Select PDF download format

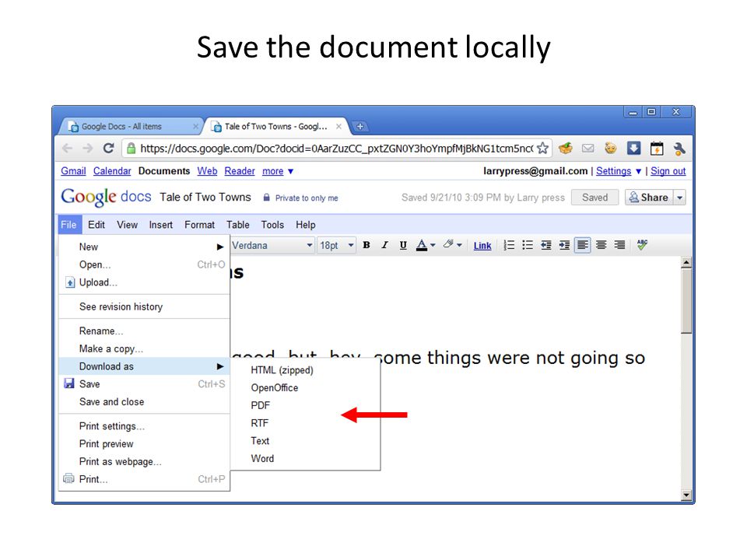pyautogui.click(x=261, y=405)
